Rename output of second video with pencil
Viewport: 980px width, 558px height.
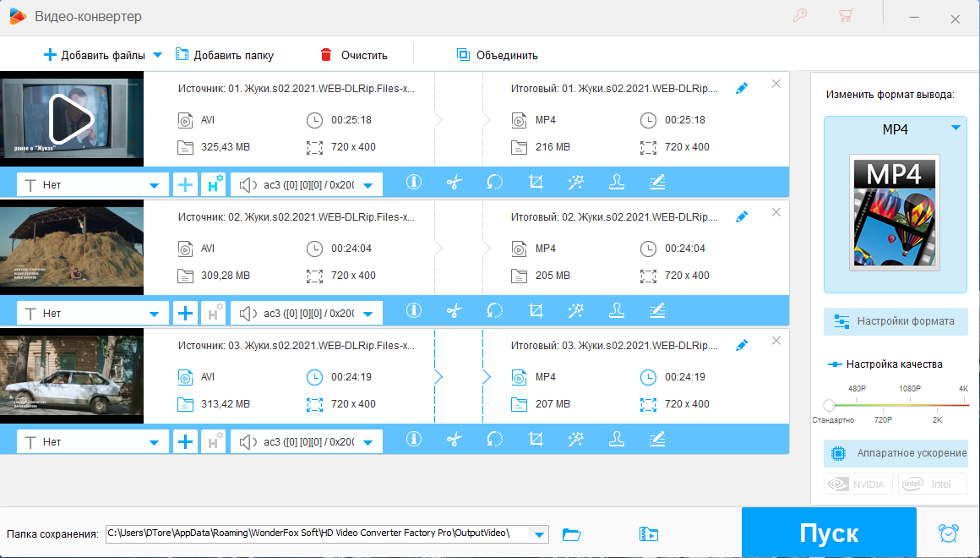coord(742,217)
